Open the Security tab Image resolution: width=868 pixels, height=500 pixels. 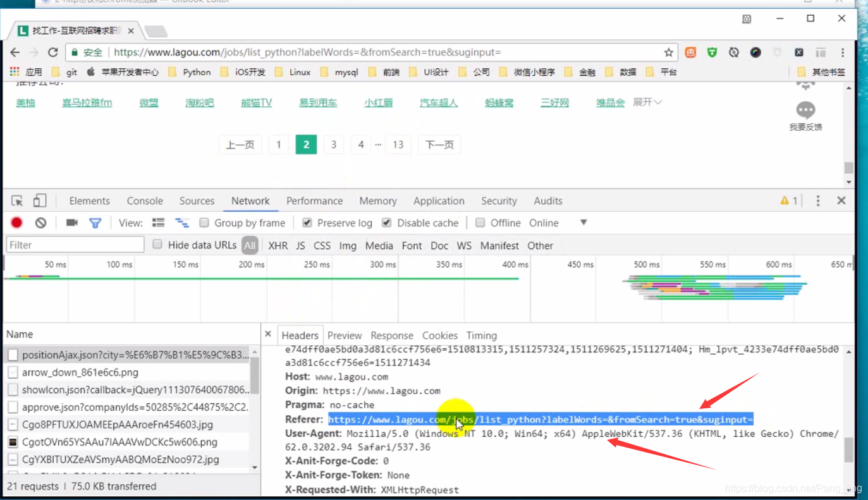(x=499, y=201)
